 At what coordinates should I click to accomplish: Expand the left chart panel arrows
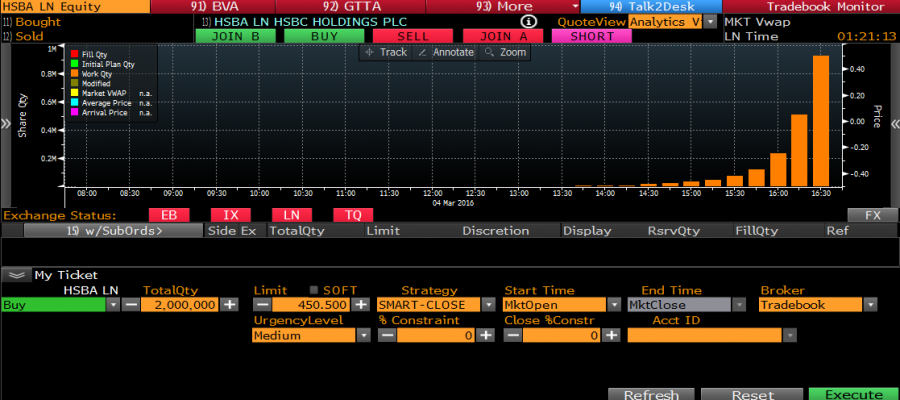point(6,123)
